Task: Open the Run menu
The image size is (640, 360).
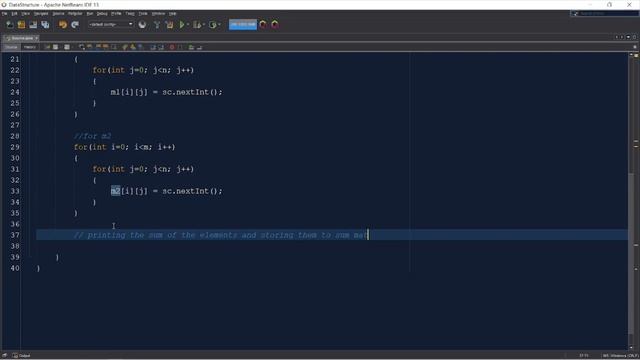Action: (90, 13)
